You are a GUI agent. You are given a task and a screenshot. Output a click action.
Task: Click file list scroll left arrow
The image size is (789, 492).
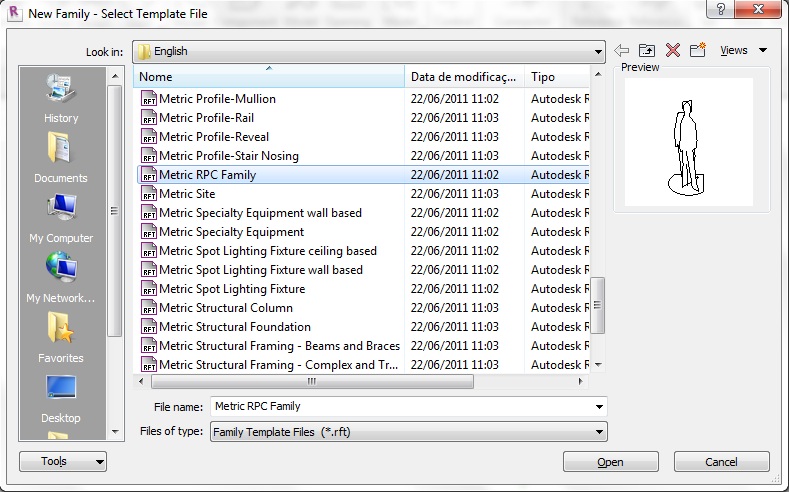coord(141,381)
